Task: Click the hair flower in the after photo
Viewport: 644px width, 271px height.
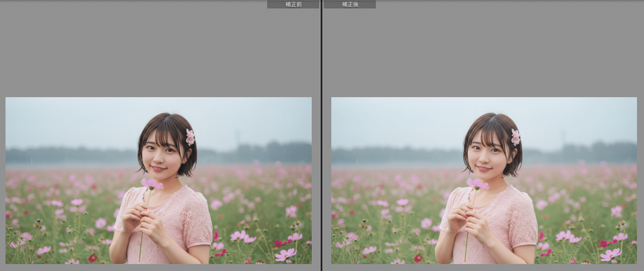Action: pyautogui.click(x=516, y=137)
